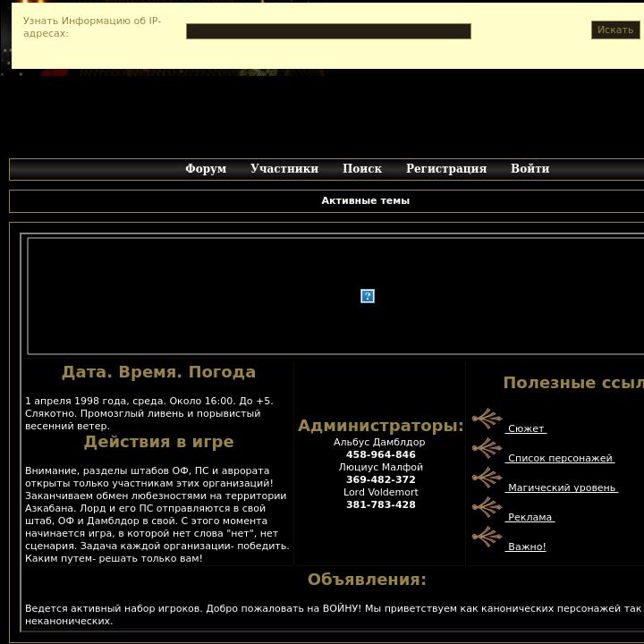The image size is (644, 644).
Task: Select the administrator name Альбус Дамблдор
Action: coord(379,443)
